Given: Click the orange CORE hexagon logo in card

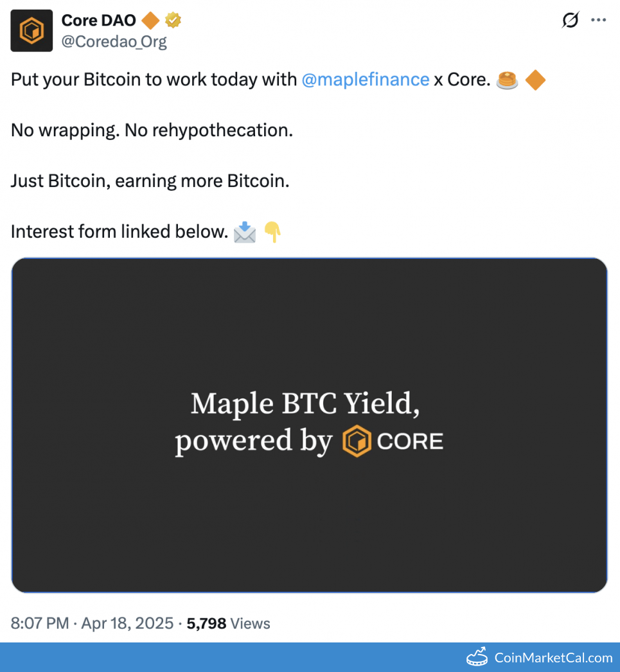Looking at the screenshot, I should (x=357, y=441).
